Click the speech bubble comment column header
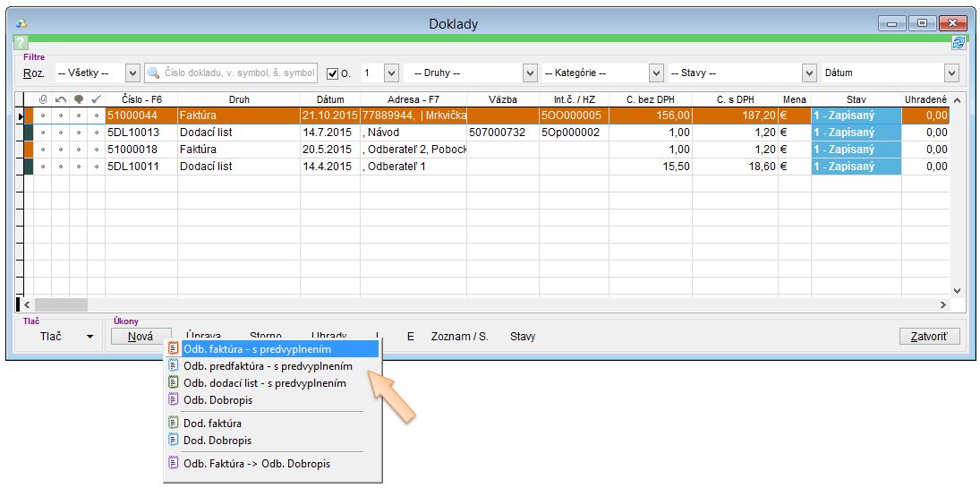Viewport: 980px width, 488px height. pyautogui.click(x=78, y=99)
